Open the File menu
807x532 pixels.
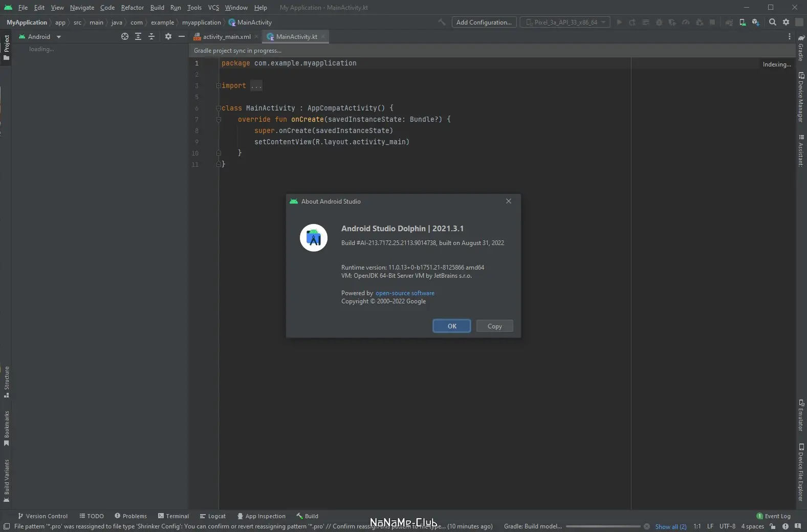23,8
